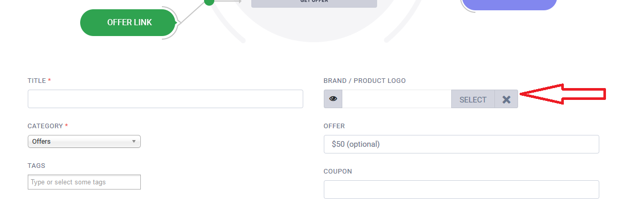
Task: Click the purple rounded button at top right
Action: point(509,4)
